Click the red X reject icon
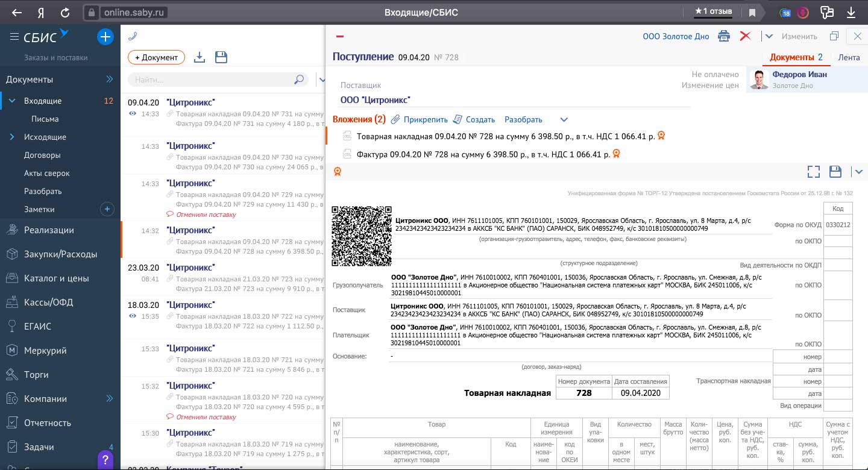The height and width of the screenshot is (470, 868). pyautogui.click(x=745, y=36)
